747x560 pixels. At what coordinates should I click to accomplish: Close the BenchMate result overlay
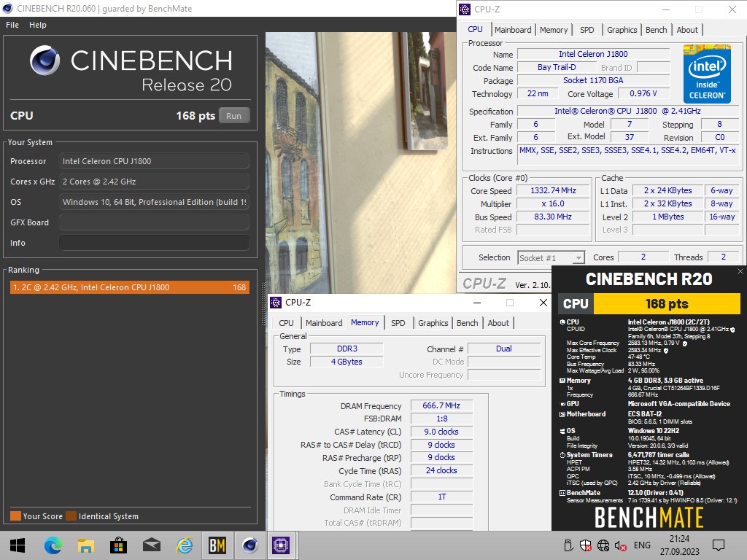[x=740, y=271]
